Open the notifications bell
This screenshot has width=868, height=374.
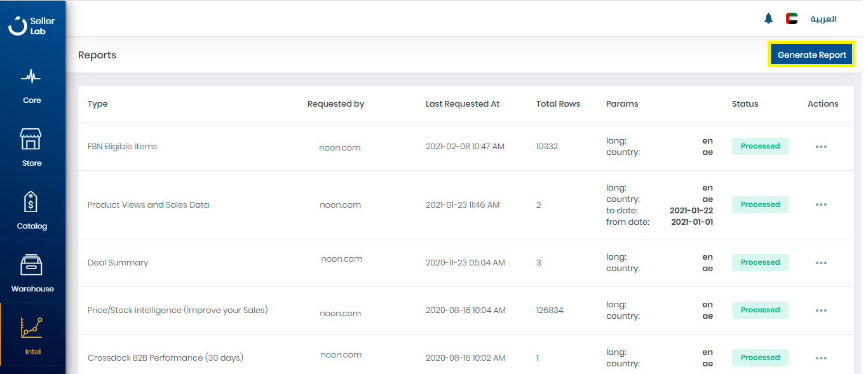(x=768, y=18)
